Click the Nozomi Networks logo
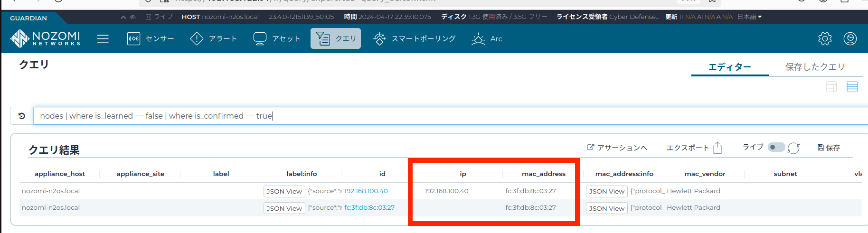This screenshot has height=233, width=868. pos(46,38)
